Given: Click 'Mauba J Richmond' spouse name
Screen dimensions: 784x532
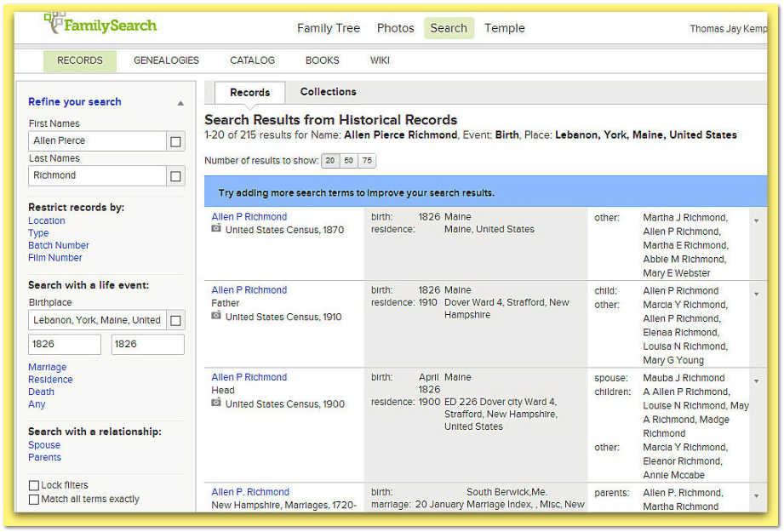Looking at the screenshot, I should click(684, 378).
